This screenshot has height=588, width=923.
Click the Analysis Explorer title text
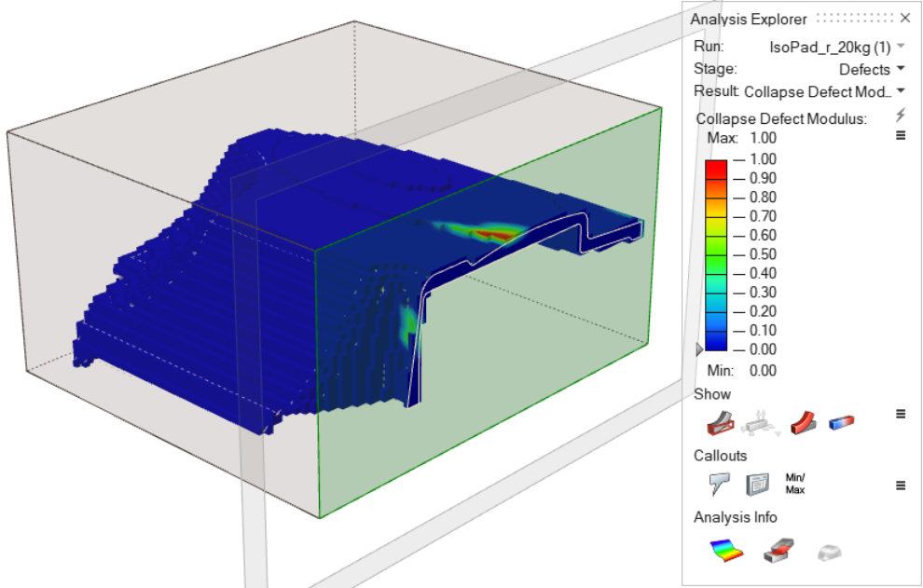coord(748,20)
